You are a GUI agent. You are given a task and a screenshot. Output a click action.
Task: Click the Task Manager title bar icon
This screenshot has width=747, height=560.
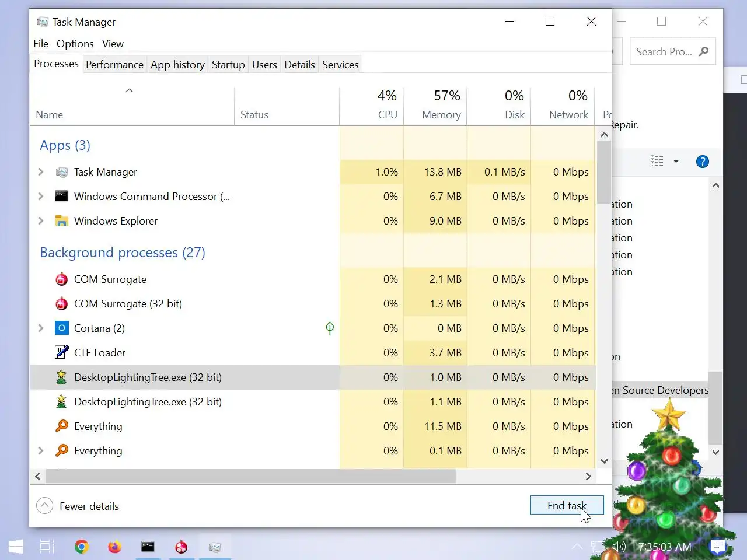42,22
